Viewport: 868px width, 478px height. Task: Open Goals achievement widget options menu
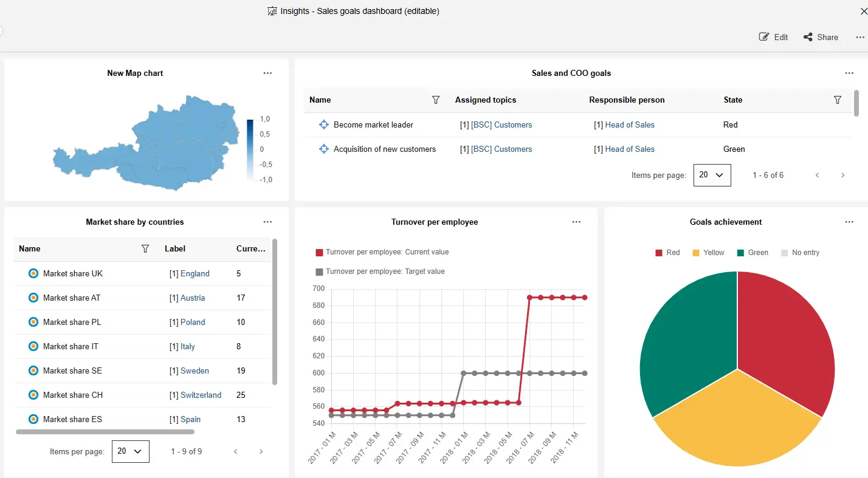(849, 222)
